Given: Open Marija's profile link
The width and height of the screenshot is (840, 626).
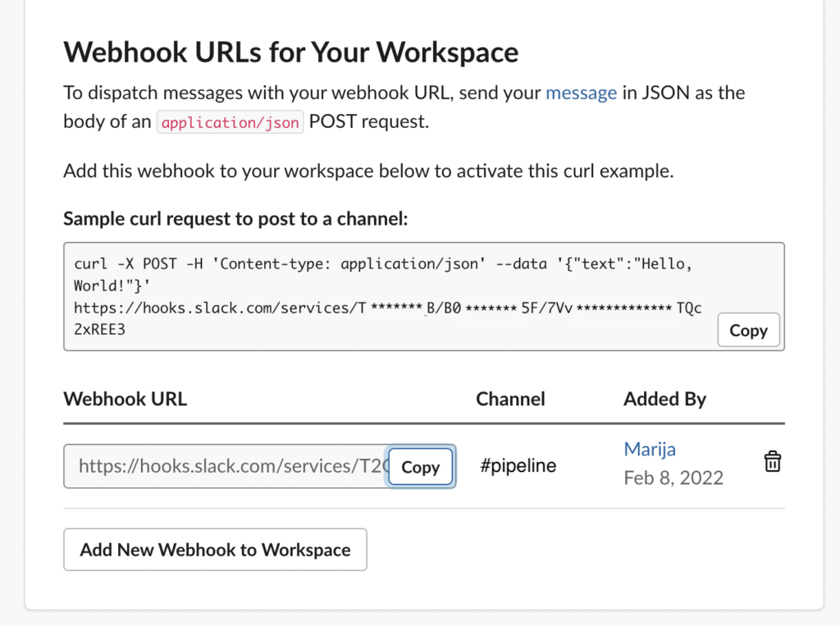Looking at the screenshot, I should click(650, 449).
